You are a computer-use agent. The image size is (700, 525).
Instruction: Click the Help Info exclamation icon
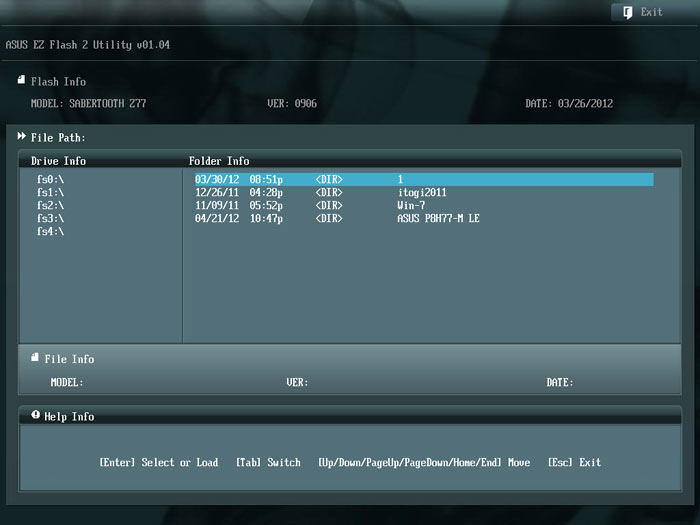(35, 415)
